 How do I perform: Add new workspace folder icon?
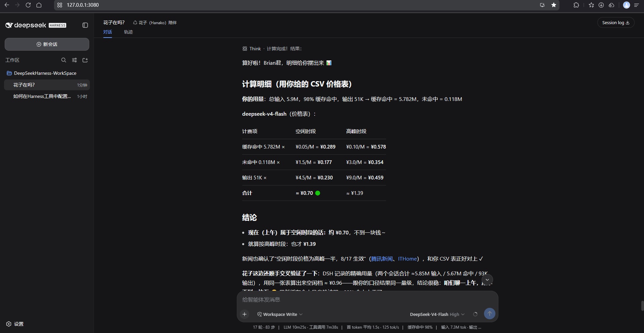pyautogui.click(x=85, y=60)
